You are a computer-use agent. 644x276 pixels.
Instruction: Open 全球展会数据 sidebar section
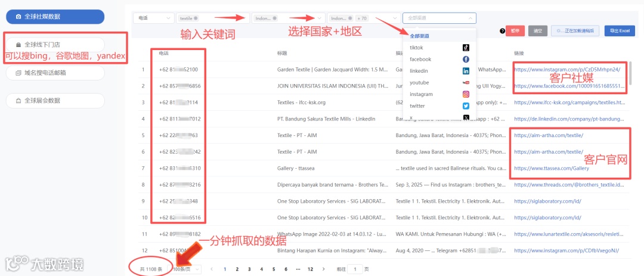pyautogui.click(x=55, y=101)
